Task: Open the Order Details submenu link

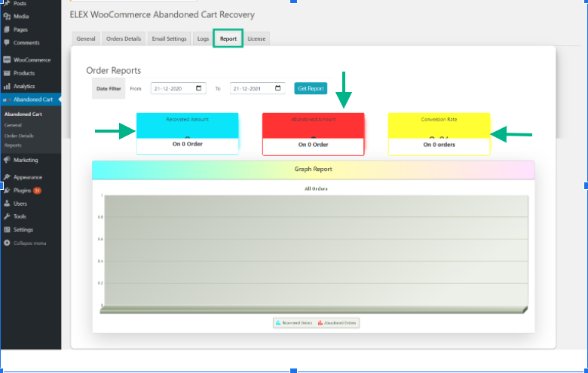Action: 19,136
